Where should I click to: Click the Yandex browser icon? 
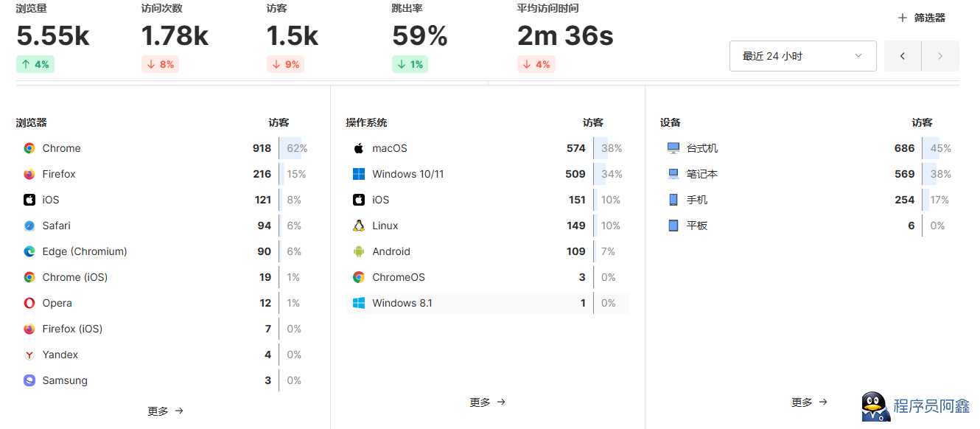click(x=29, y=355)
